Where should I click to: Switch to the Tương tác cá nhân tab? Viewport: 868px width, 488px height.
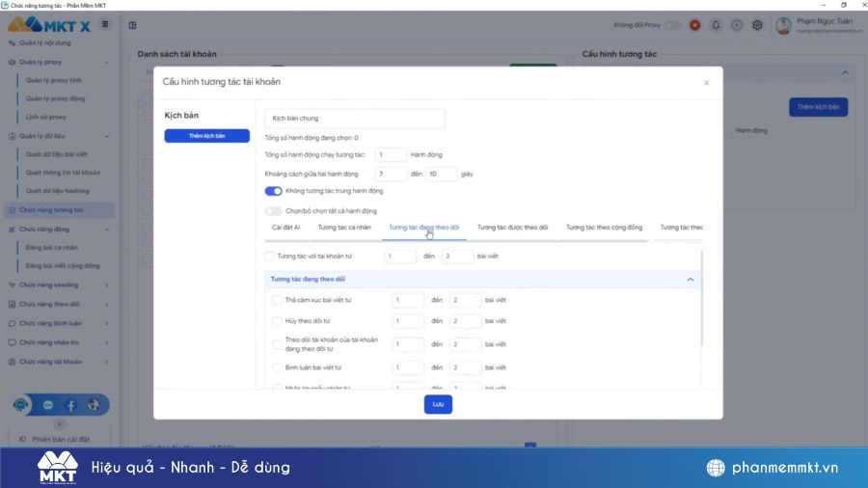(344, 228)
